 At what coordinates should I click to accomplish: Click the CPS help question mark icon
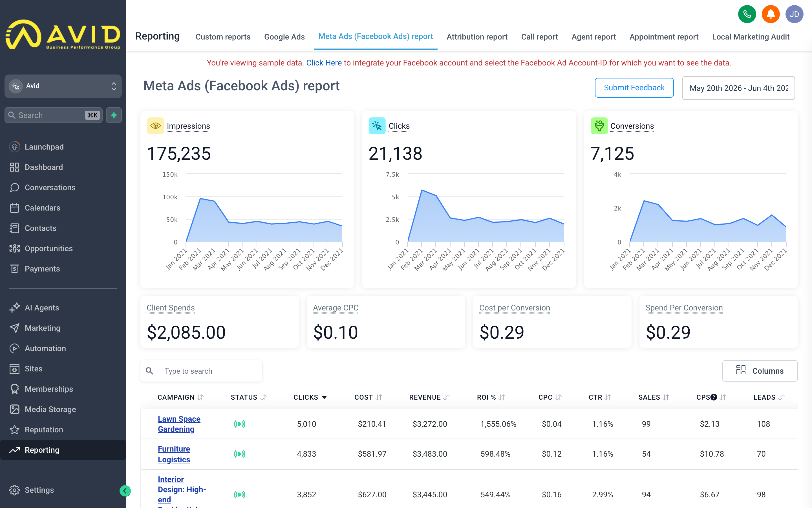coord(714,397)
